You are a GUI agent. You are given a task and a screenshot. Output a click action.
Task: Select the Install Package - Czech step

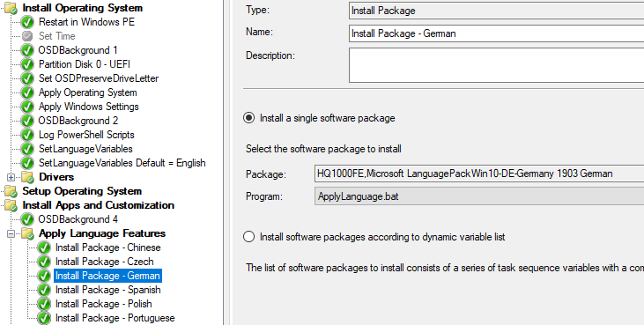(105, 262)
